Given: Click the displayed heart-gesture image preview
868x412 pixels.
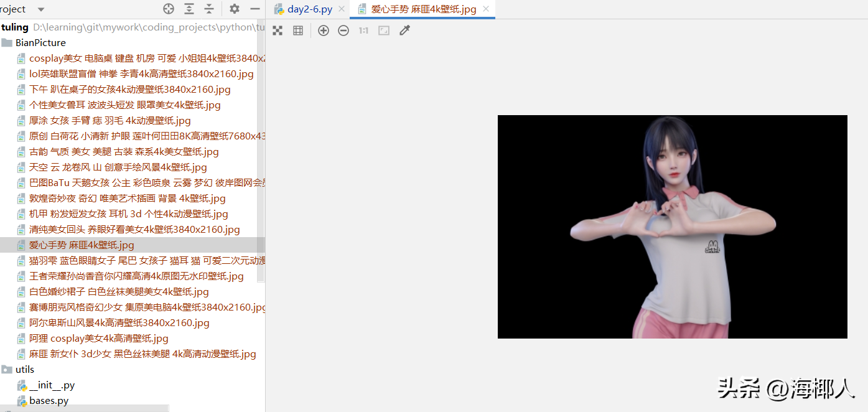Looking at the screenshot, I should tap(672, 227).
